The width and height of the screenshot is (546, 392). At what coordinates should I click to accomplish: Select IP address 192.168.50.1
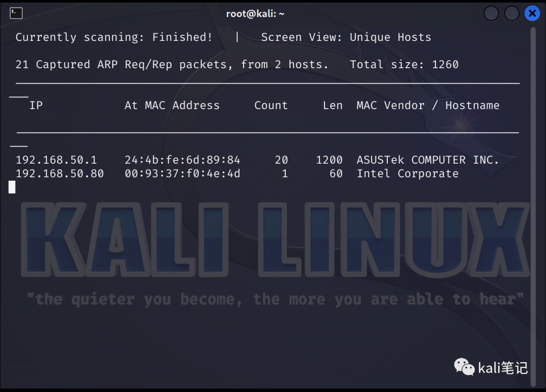(57, 160)
